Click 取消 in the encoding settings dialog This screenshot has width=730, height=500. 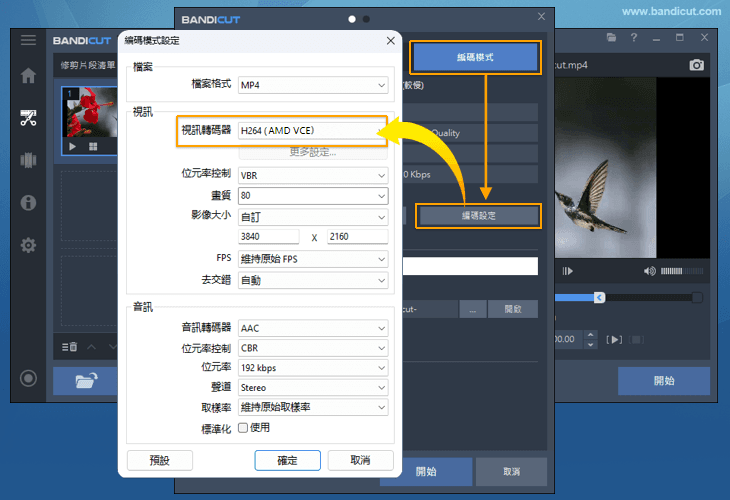click(360, 460)
